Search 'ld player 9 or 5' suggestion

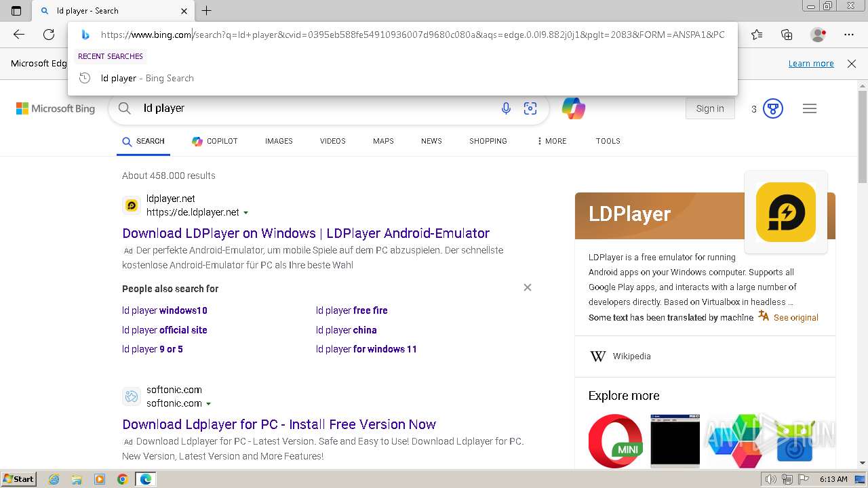click(x=153, y=349)
